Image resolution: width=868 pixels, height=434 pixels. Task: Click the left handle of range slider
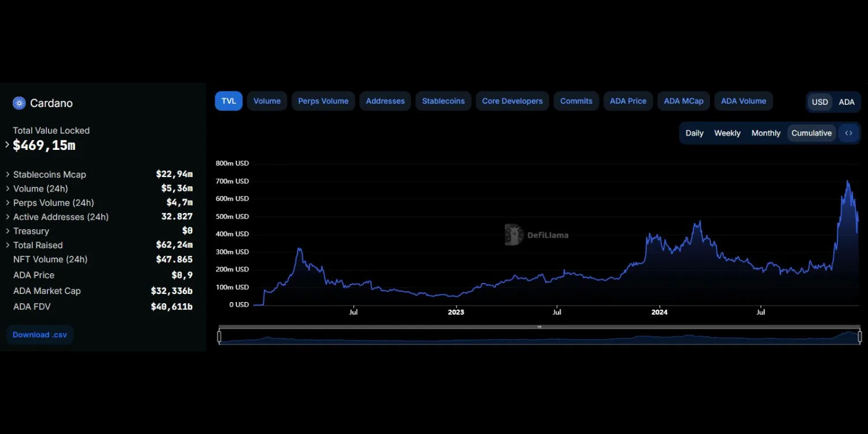click(219, 336)
